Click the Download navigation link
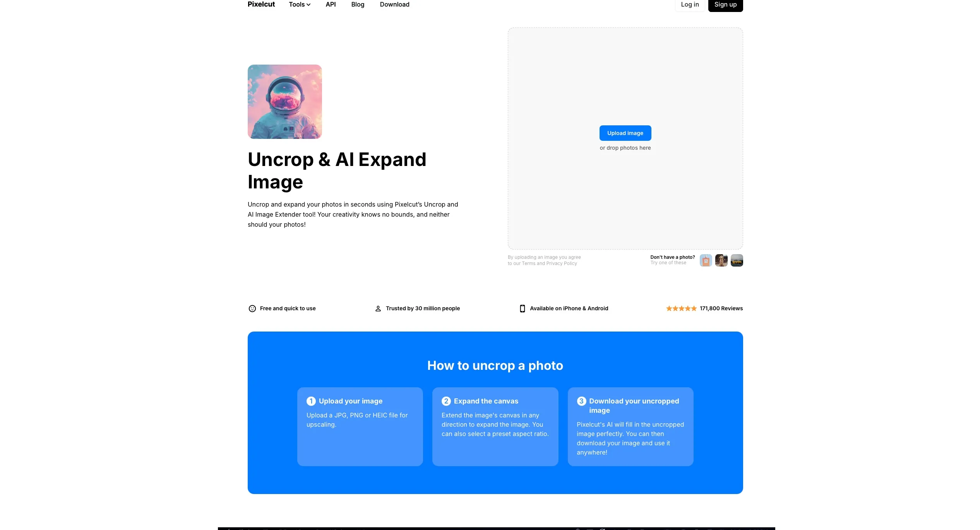980x530 pixels. pos(394,5)
